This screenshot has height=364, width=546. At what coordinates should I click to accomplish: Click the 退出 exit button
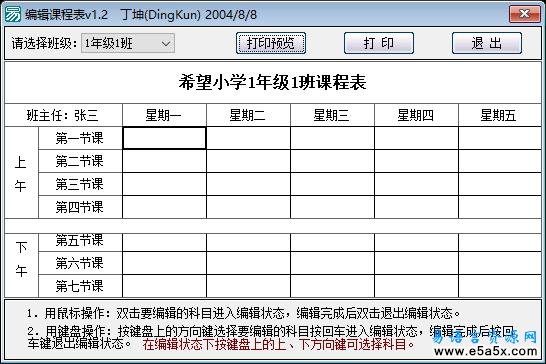click(487, 43)
